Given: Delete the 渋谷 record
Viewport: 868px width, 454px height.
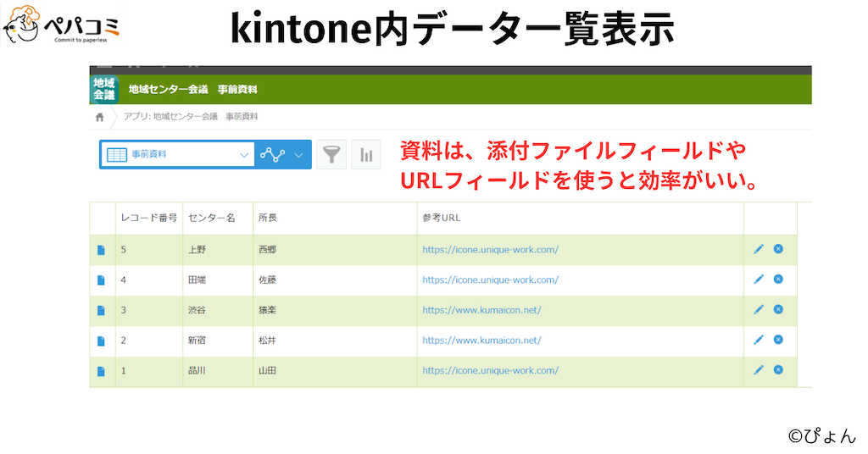Looking at the screenshot, I should point(778,309).
